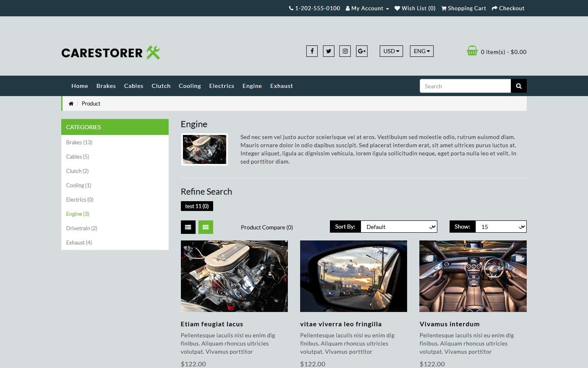Open the Clutch navigation menu item
The width and height of the screenshot is (588, 368).
pyautogui.click(x=161, y=86)
